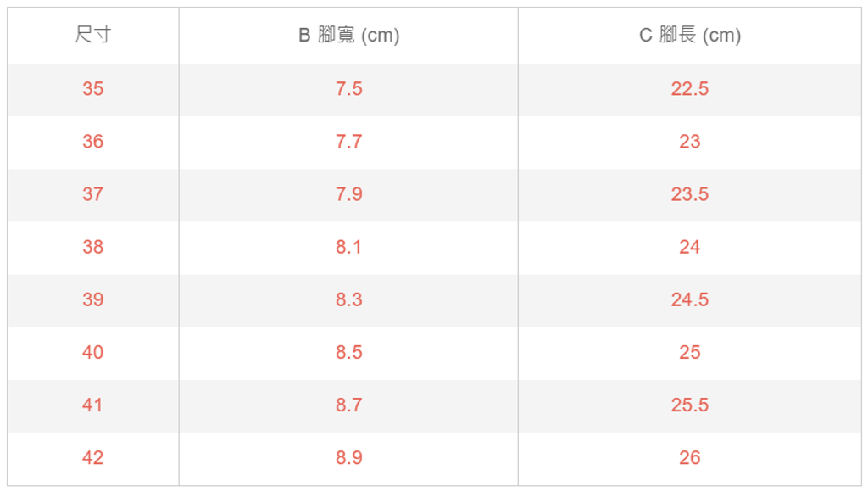
Task: Select size 39 cell
Action: pyautogui.click(x=93, y=299)
